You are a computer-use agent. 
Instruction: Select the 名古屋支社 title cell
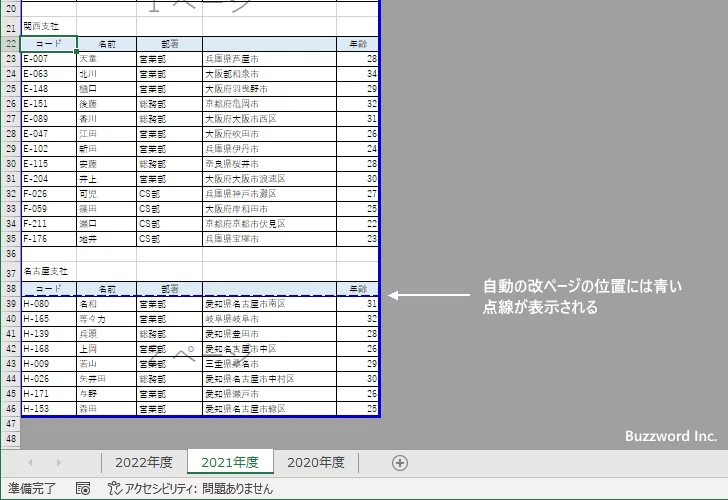[49, 271]
